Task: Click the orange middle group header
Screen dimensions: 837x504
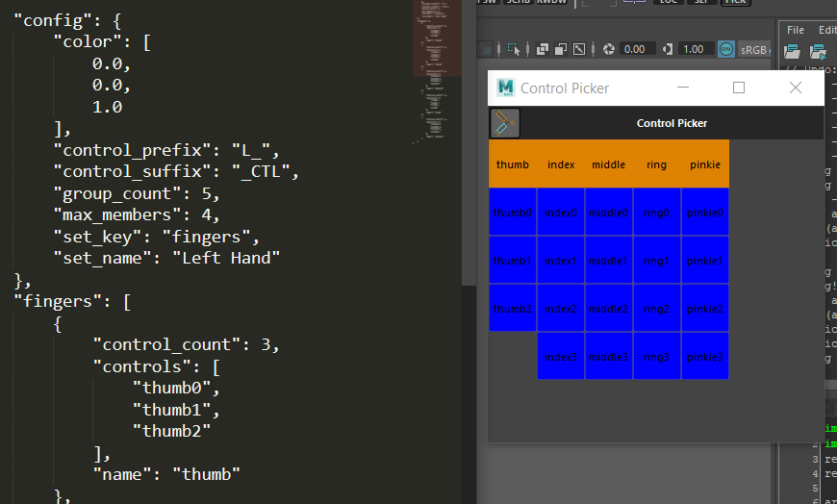Action: 609,164
